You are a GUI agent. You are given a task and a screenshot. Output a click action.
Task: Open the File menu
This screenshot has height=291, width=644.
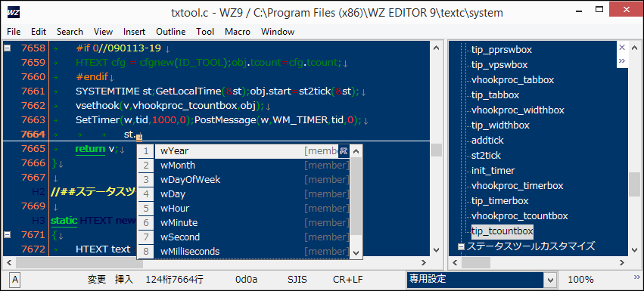point(14,32)
